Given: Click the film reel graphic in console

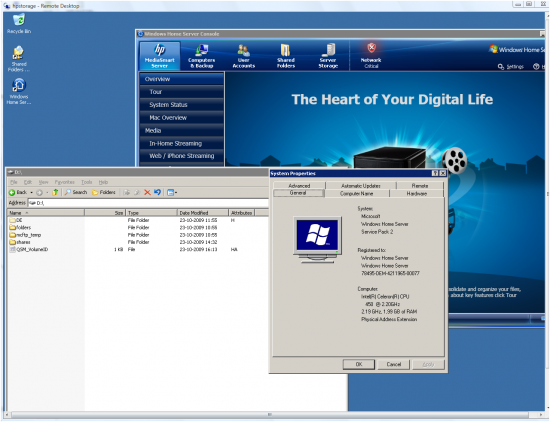Looking at the screenshot, I should 454,161.
